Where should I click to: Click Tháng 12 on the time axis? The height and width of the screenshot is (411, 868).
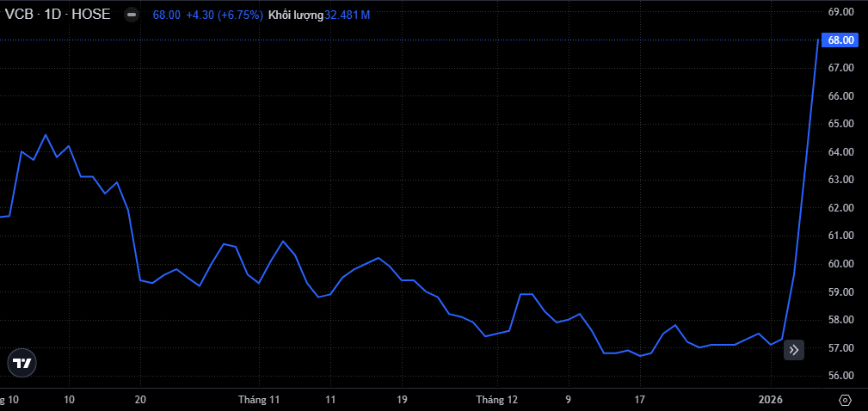497,400
